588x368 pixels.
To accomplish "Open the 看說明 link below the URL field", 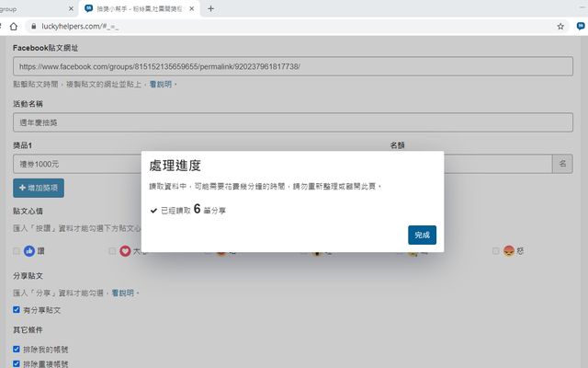I will click(161, 84).
